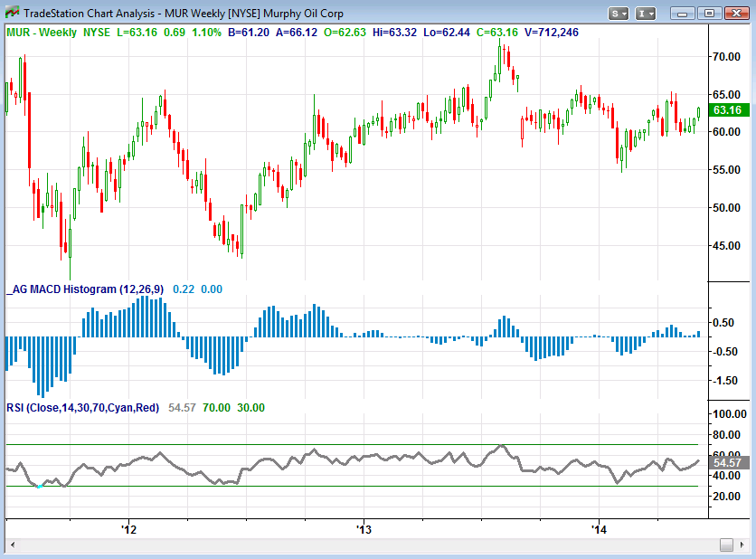Select the '14 date axis label
756x559 pixels.
tap(597, 531)
